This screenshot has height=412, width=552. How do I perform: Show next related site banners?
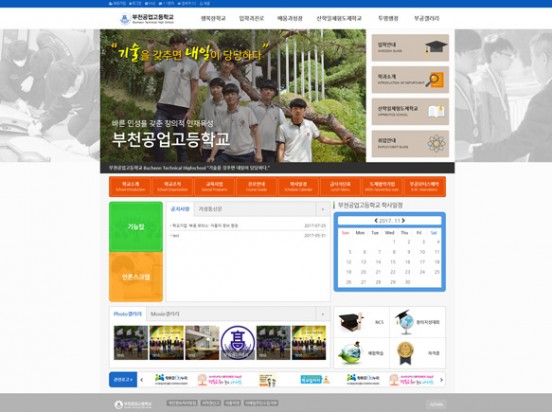pos(441,380)
